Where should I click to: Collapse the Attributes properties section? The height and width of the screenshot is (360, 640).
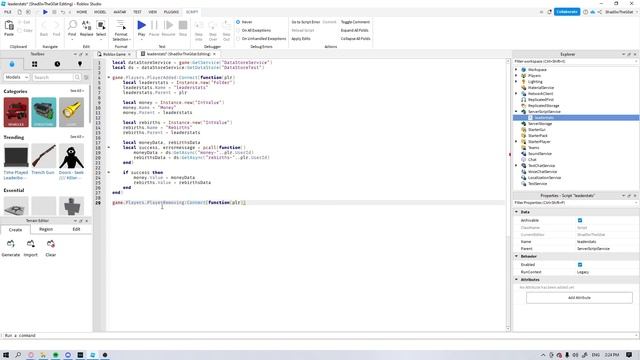coord(516,280)
